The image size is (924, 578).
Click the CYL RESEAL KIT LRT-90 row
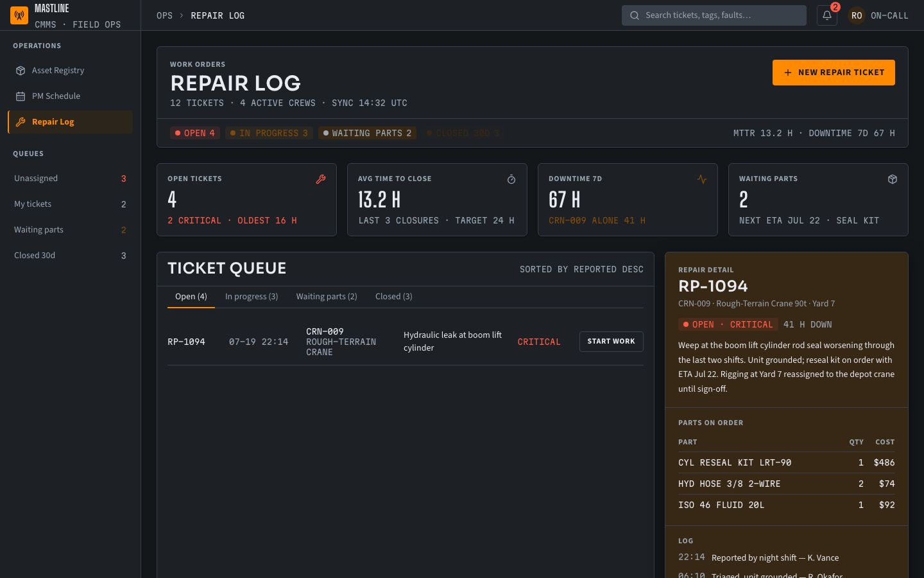coord(787,462)
